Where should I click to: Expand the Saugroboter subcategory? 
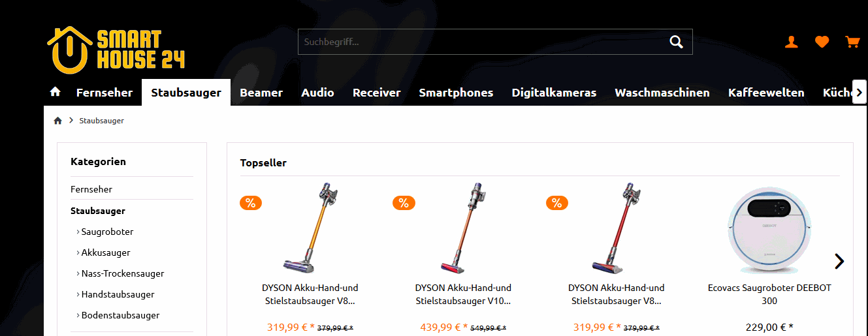click(104, 232)
